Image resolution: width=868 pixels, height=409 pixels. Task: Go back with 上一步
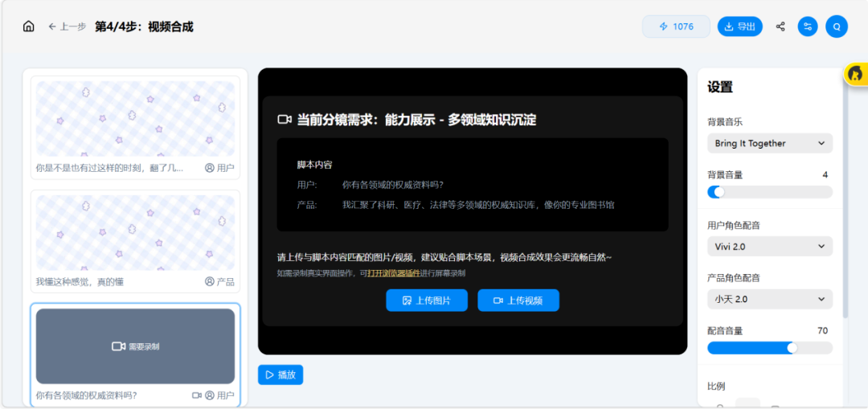[x=67, y=27]
